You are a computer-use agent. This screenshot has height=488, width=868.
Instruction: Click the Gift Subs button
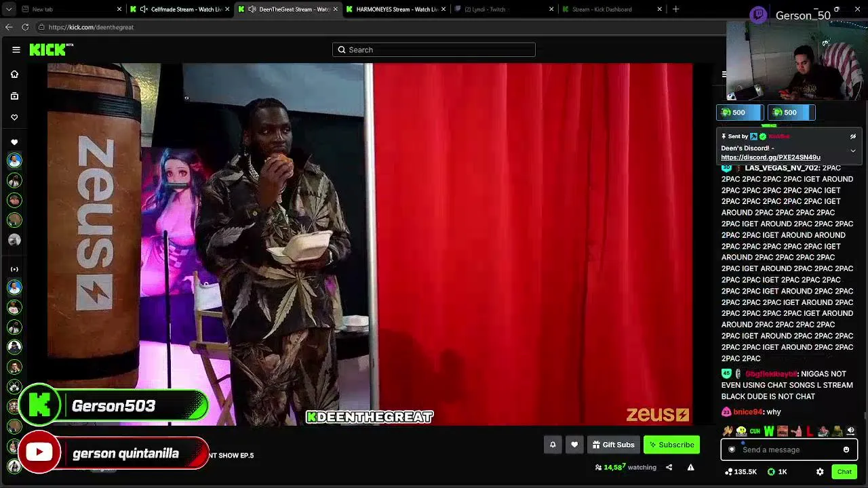tap(613, 445)
